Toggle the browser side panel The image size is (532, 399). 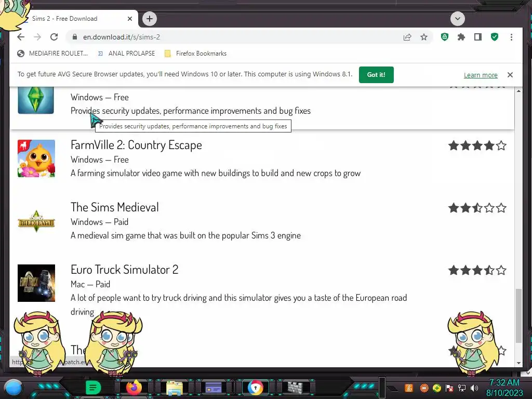[478, 37]
